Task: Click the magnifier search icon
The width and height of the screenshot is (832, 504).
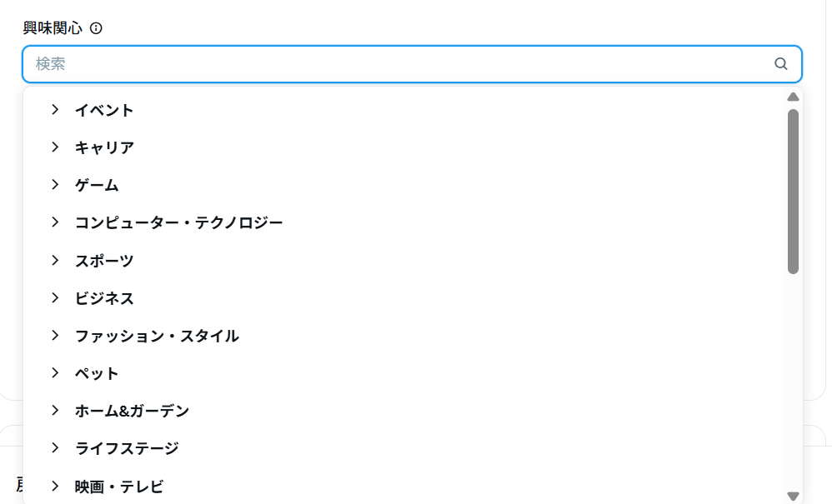Action: [x=781, y=64]
